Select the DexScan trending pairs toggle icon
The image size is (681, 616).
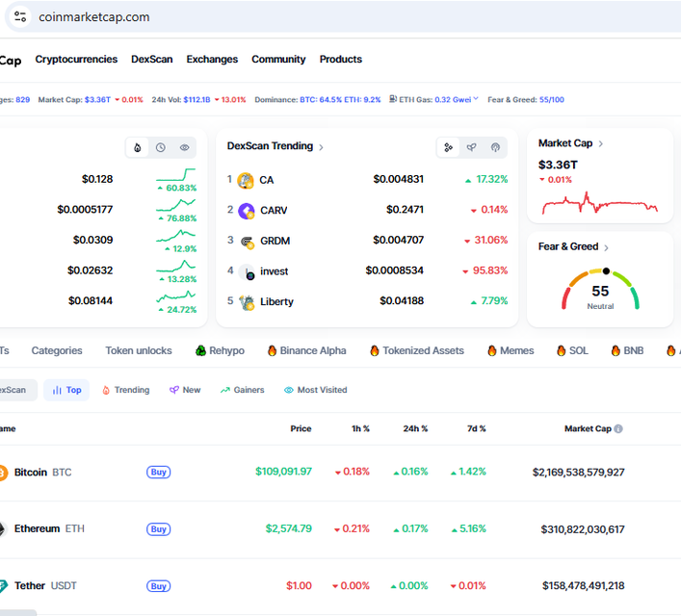(x=448, y=147)
